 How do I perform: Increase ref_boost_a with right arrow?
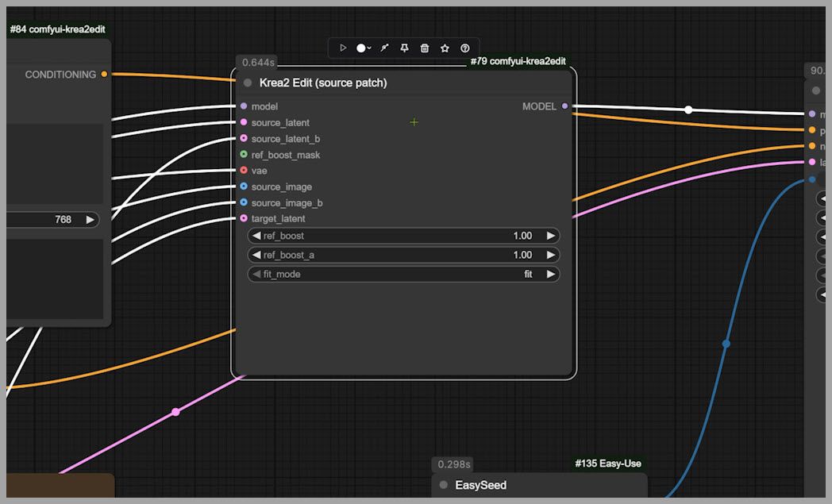(551, 255)
